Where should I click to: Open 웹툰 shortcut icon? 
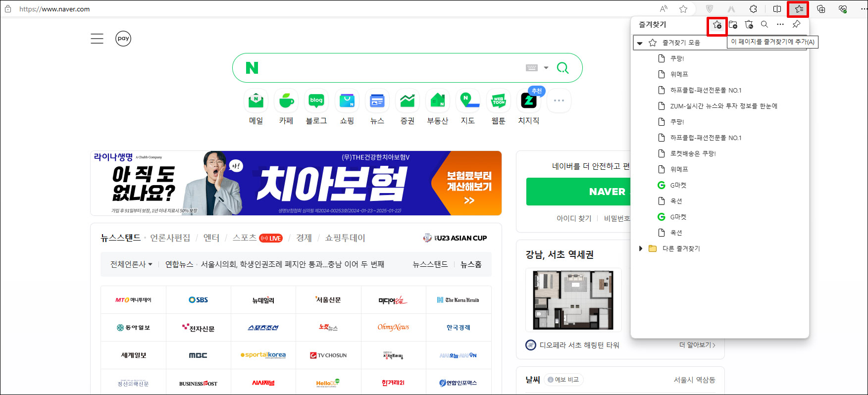coord(499,101)
